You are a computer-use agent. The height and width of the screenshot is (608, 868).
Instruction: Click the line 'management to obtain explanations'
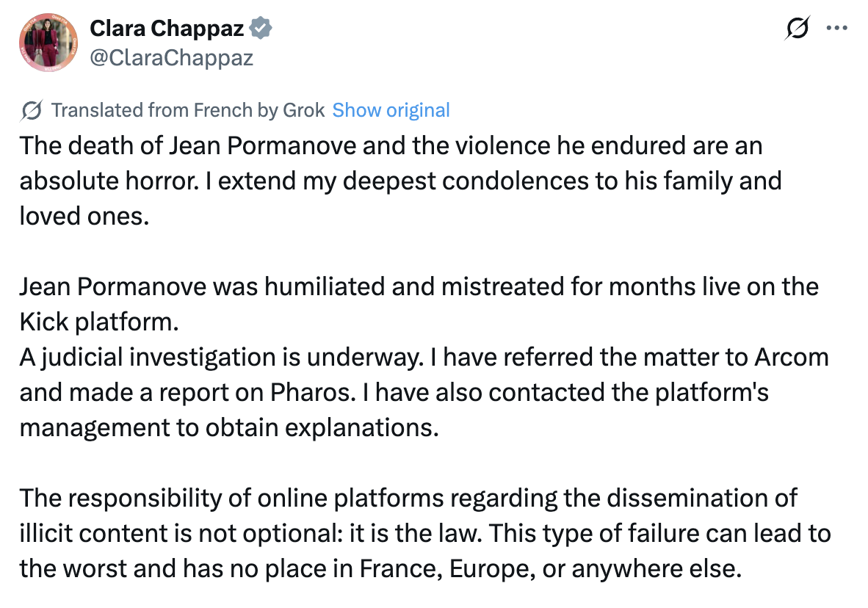pyautogui.click(x=229, y=428)
